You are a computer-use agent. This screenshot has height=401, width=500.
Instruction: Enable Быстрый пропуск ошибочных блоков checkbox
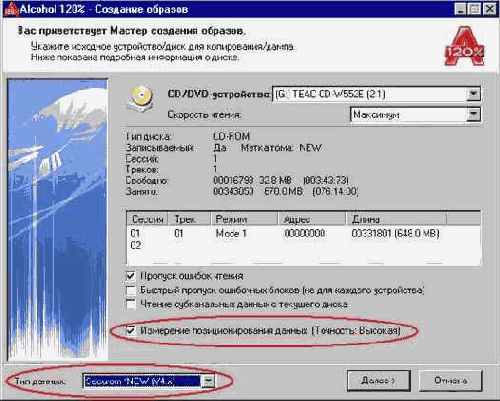tap(131, 290)
